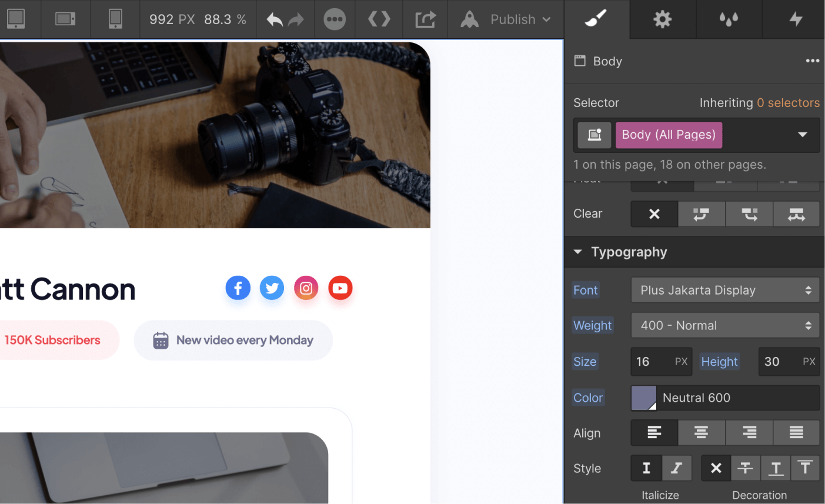Screen dimensions: 825x504
Task: Align text right
Action: point(749,433)
